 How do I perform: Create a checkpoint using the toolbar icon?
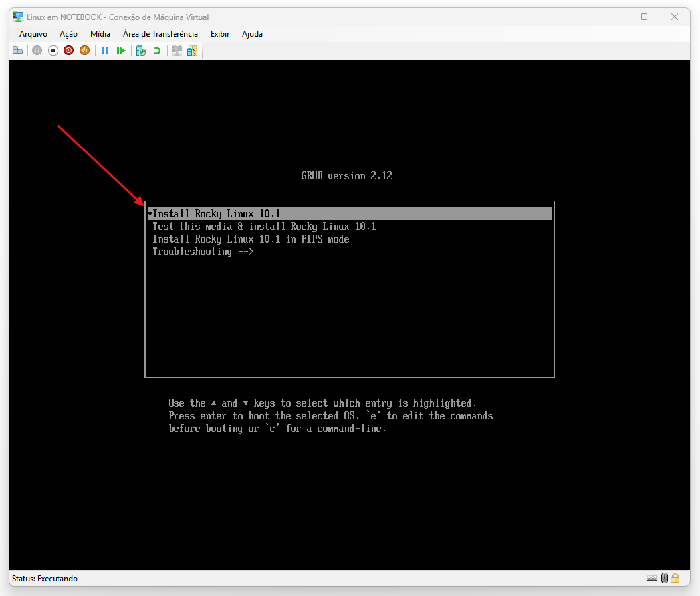coord(140,50)
